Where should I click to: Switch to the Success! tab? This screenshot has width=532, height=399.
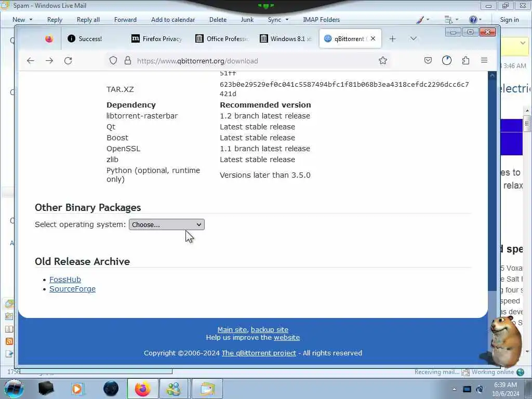pos(90,38)
